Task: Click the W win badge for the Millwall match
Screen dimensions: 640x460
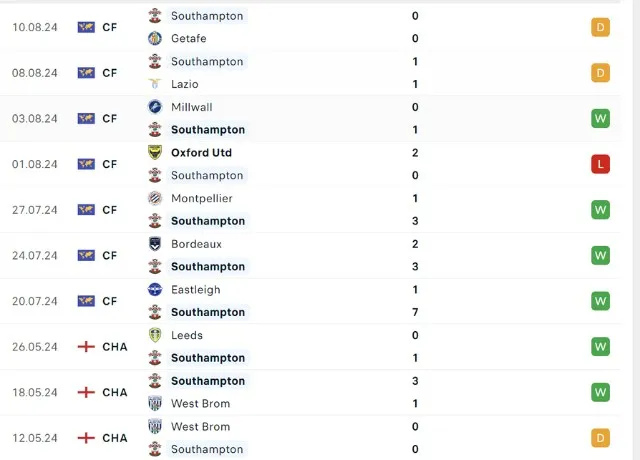Action: coord(600,119)
